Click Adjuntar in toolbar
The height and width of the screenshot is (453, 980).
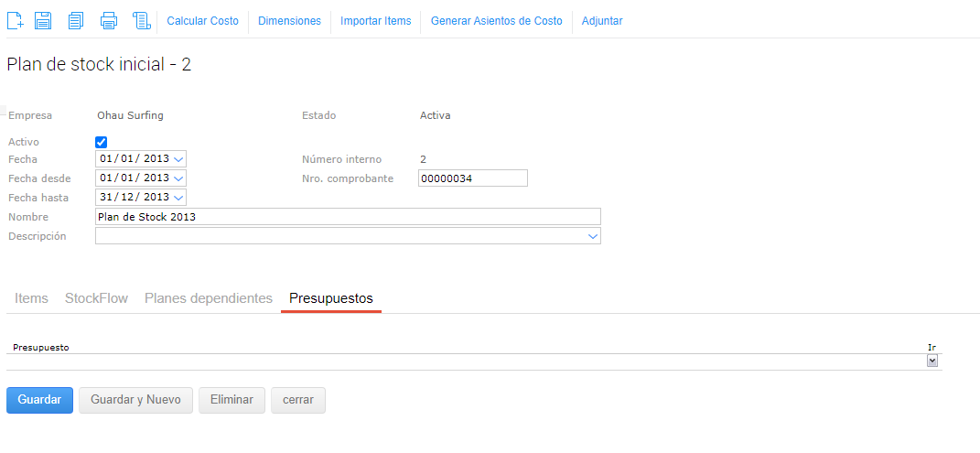(x=602, y=21)
